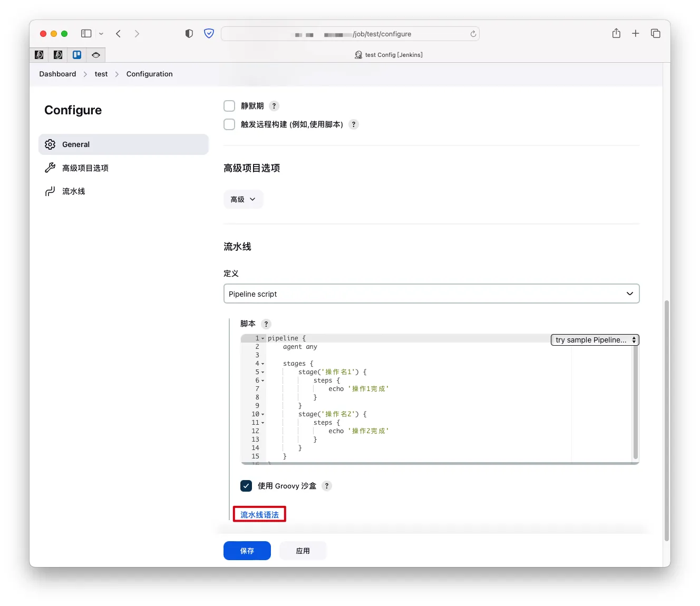Check the 触发远程构建 checkbox
Viewport: 700px width, 606px height.
coord(229,124)
